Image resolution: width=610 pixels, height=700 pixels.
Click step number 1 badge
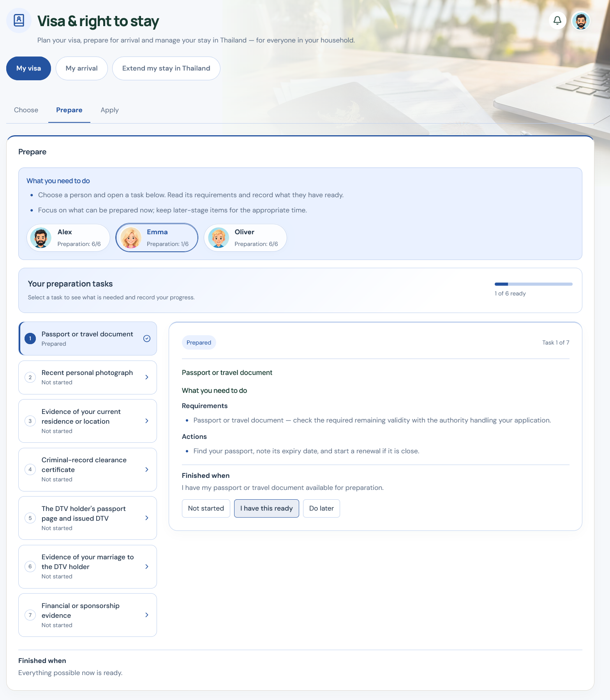[x=30, y=338]
